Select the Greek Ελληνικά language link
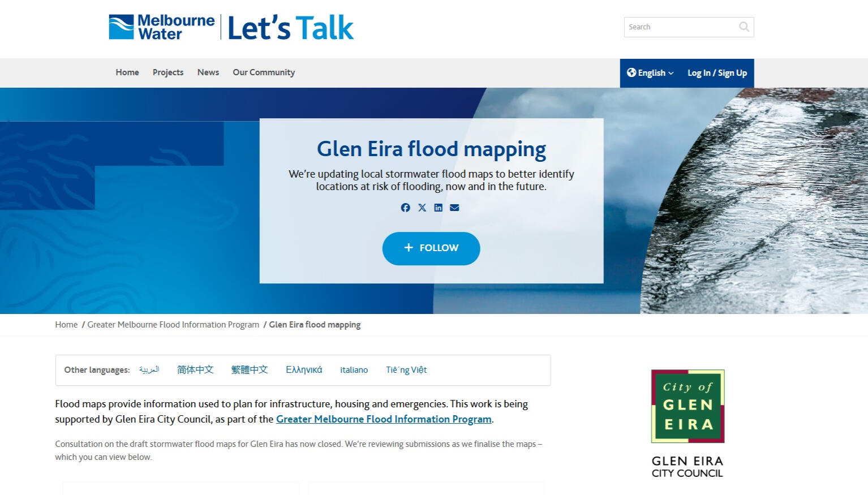 [304, 369]
